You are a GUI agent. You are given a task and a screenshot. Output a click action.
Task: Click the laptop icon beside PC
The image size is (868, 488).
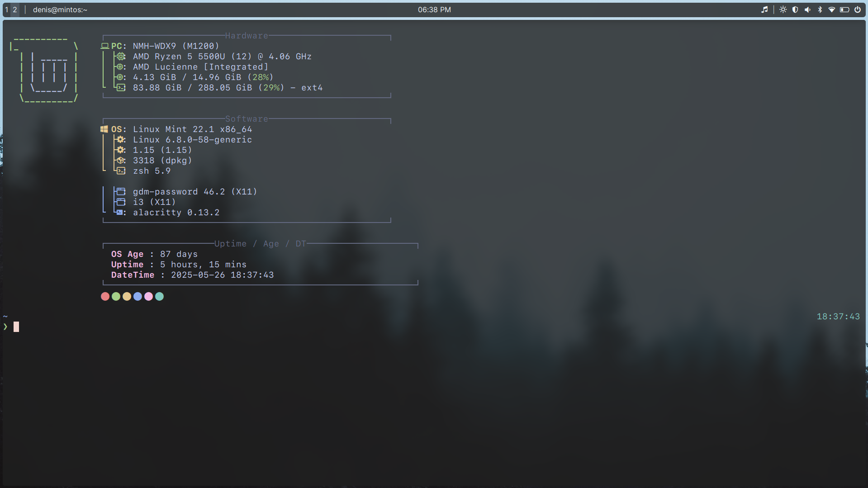pyautogui.click(x=105, y=46)
